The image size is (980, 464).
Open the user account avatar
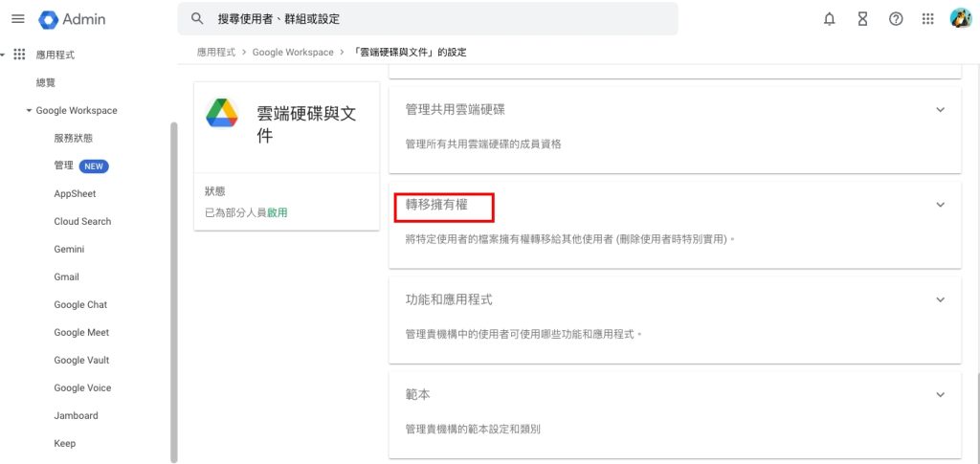[x=961, y=19]
